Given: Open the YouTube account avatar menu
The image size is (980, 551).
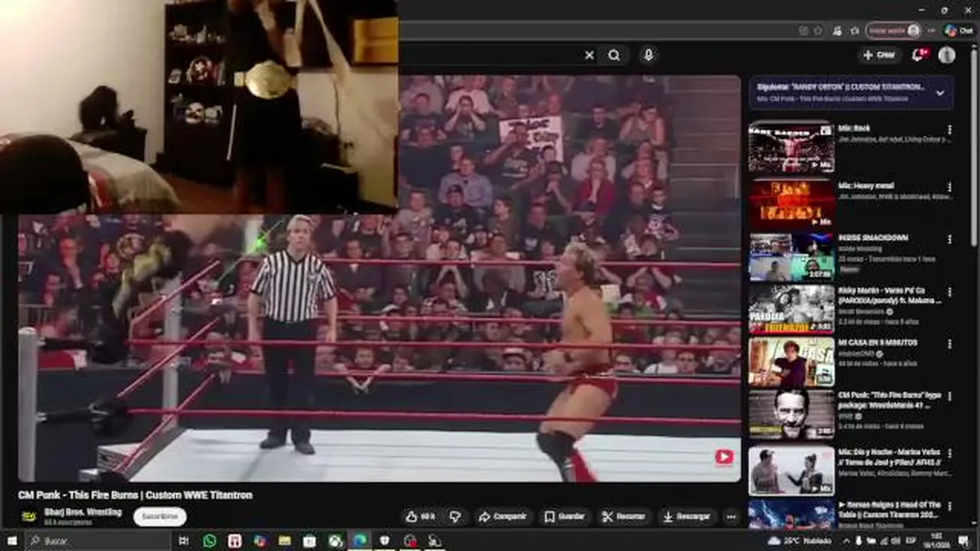Looking at the screenshot, I should click(947, 55).
